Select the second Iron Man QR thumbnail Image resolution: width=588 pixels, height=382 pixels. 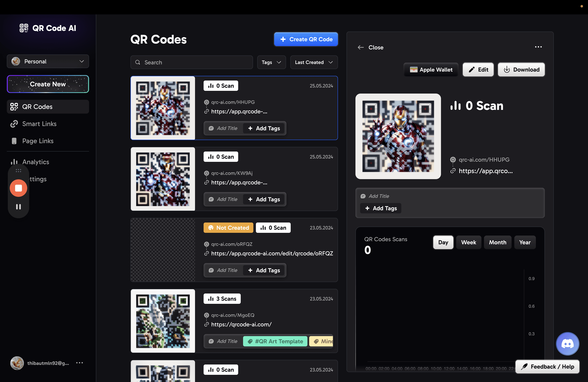[163, 179]
